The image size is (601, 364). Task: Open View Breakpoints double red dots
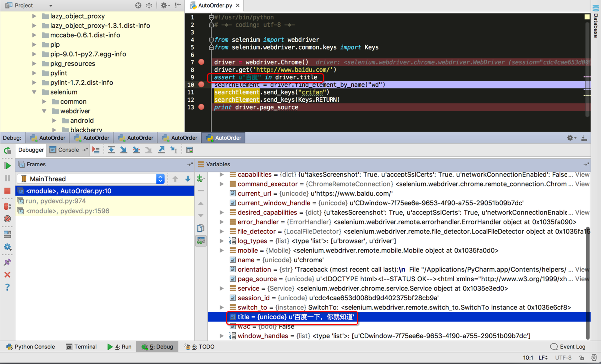7,206
